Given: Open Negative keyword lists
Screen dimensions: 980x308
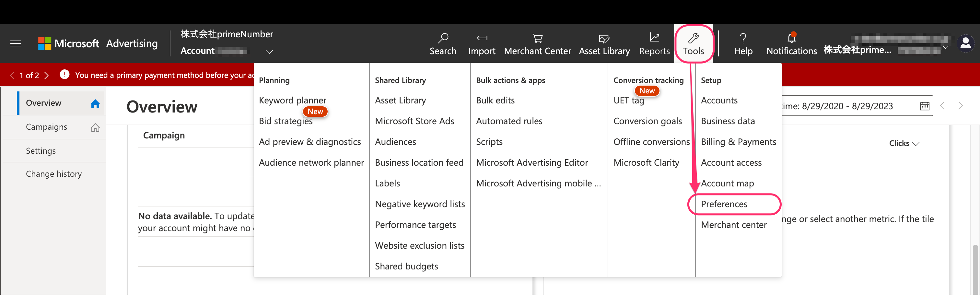Looking at the screenshot, I should 420,204.
